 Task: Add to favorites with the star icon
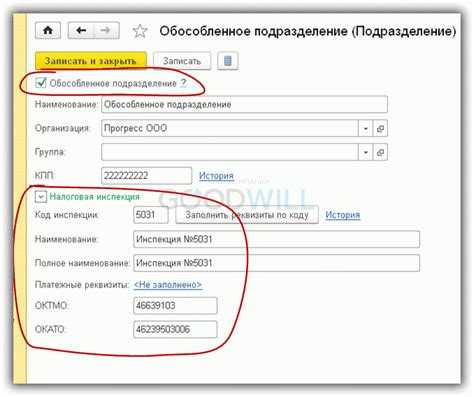coord(140,31)
